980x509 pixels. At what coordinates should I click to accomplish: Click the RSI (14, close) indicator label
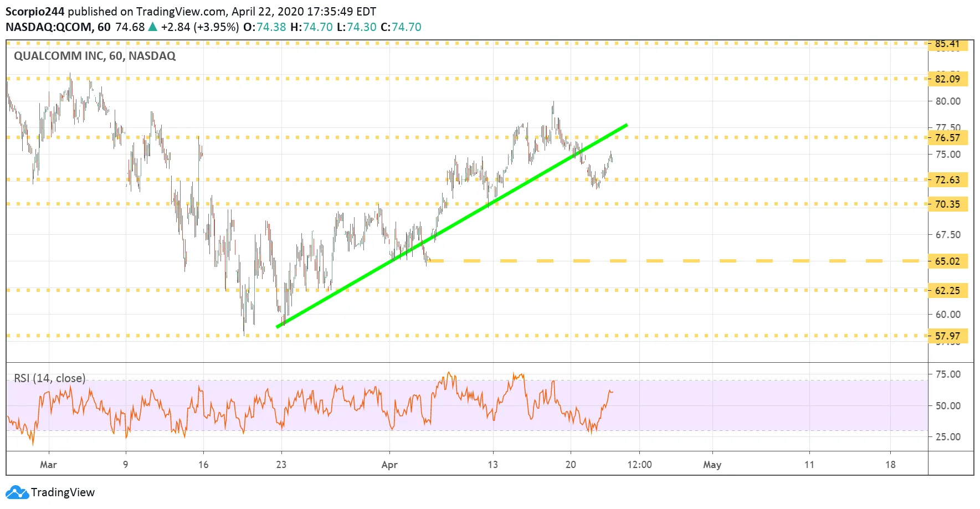(x=50, y=378)
